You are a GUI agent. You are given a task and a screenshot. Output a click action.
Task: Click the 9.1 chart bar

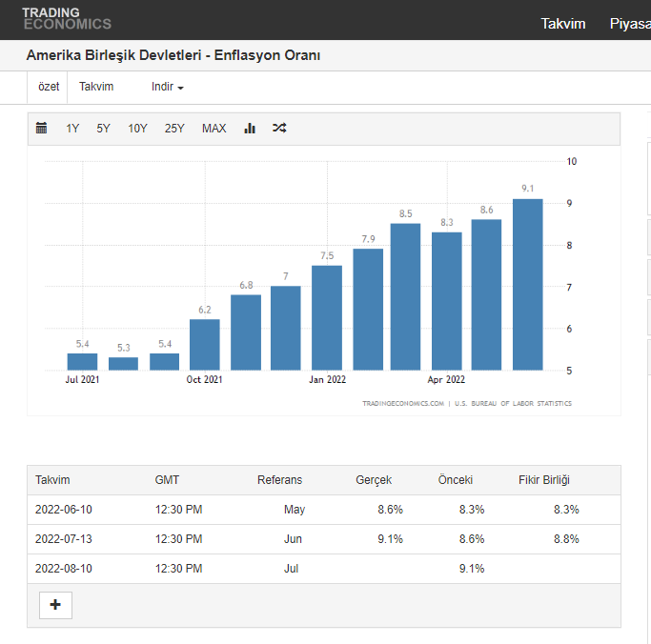[527, 284]
